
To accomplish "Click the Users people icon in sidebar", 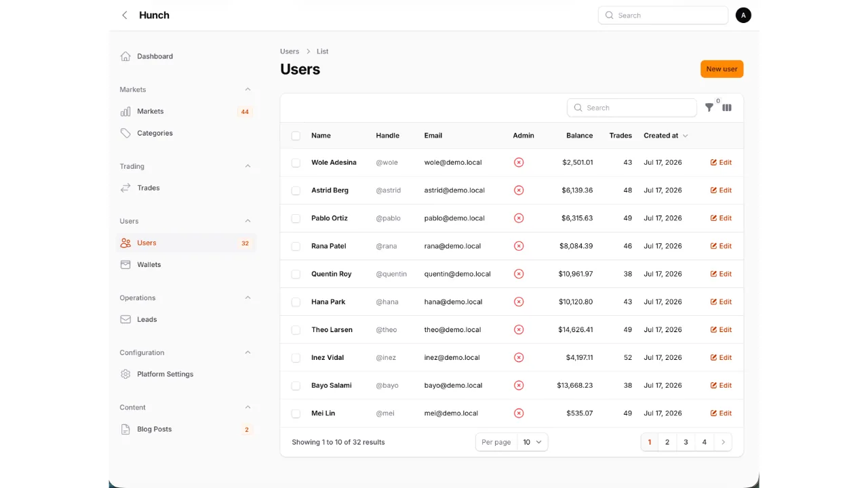I will (x=125, y=243).
